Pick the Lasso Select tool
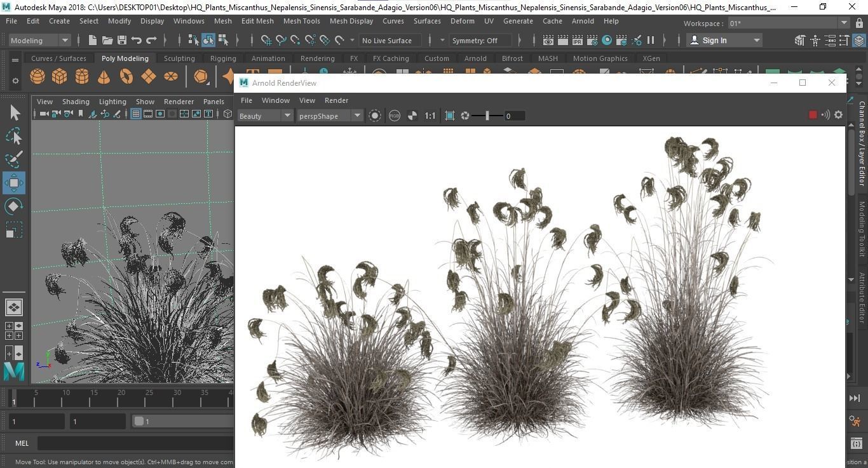 (14, 136)
